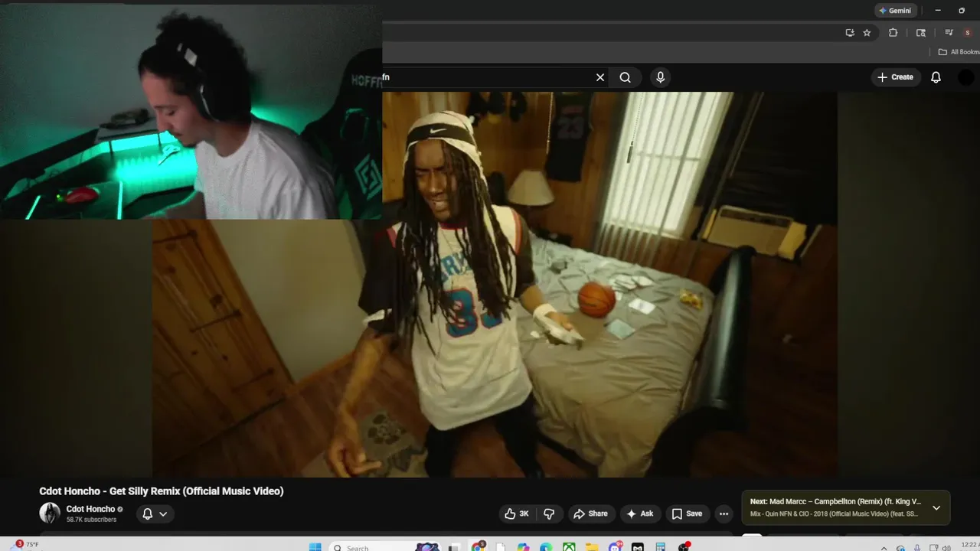Like the video, 3K likes

coord(517,514)
